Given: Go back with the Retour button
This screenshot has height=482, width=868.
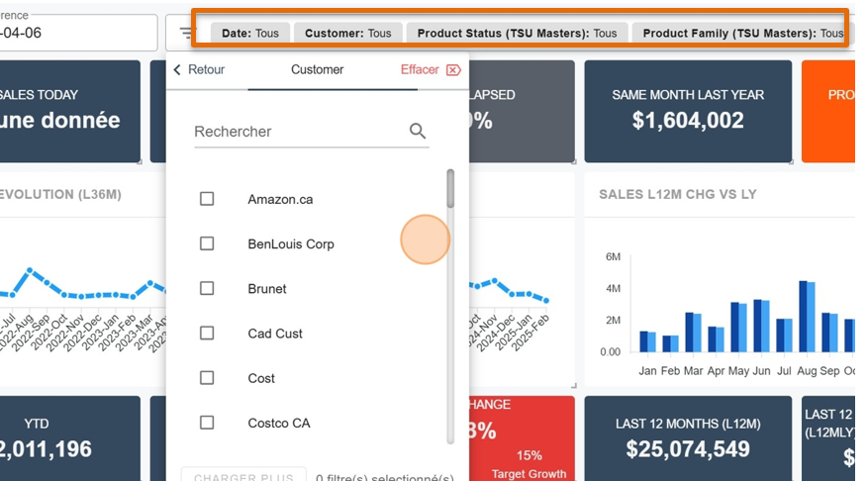Looking at the screenshot, I should pyautogui.click(x=199, y=70).
